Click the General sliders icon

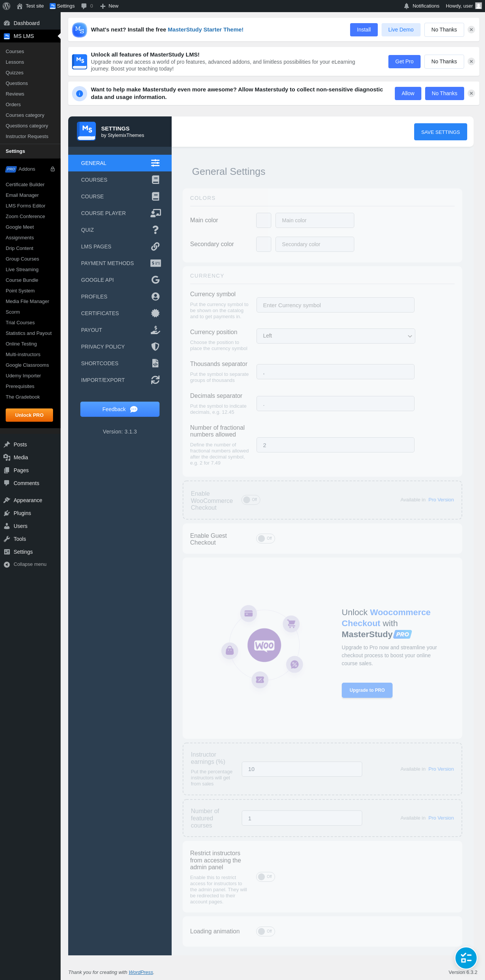(155, 163)
